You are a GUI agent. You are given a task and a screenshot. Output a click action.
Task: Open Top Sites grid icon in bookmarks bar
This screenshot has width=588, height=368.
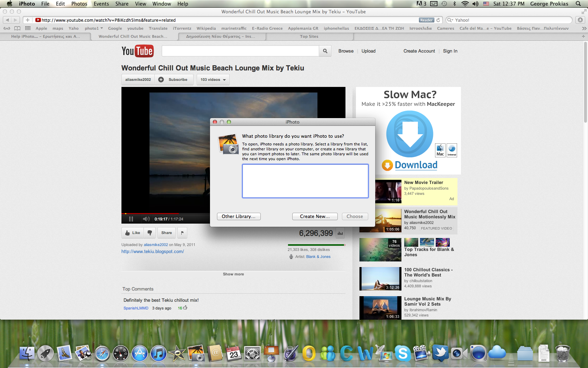click(x=28, y=28)
